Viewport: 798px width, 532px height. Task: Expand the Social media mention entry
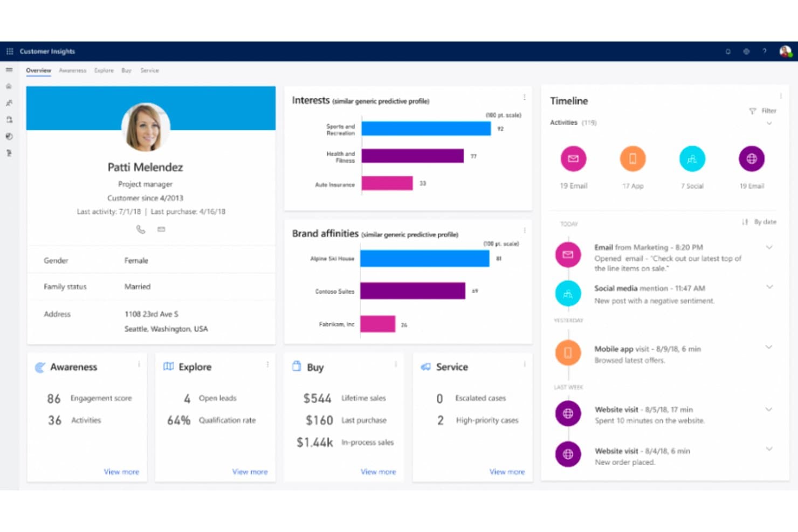tap(769, 287)
